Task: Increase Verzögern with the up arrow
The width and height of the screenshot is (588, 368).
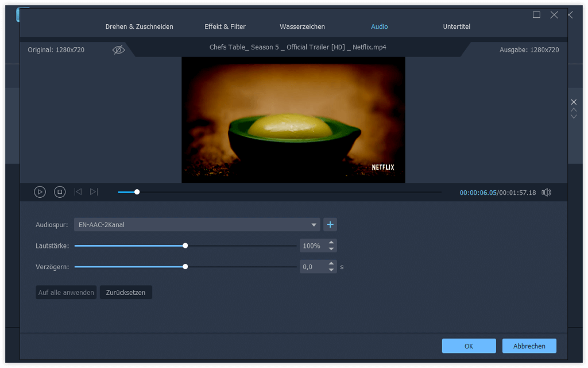Action: point(331,263)
